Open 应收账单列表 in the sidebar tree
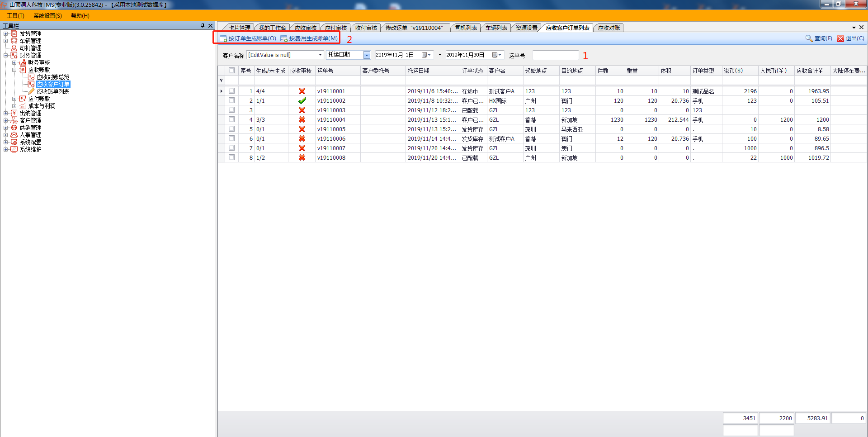 tap(53, 91)
